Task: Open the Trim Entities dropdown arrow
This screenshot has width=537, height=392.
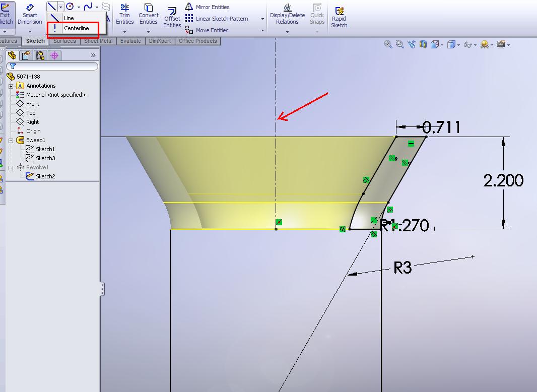Action: (x=124, y=32)
